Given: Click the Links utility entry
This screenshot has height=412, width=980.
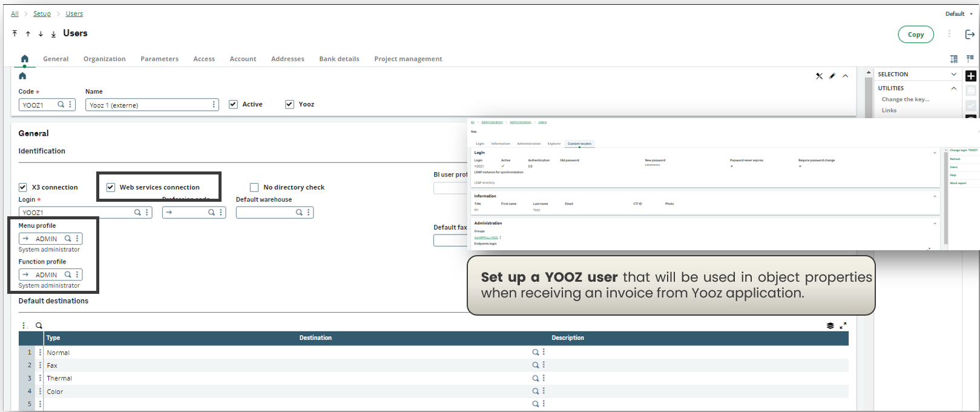Looking at the screenshot, I should click(x=889, y=110).
